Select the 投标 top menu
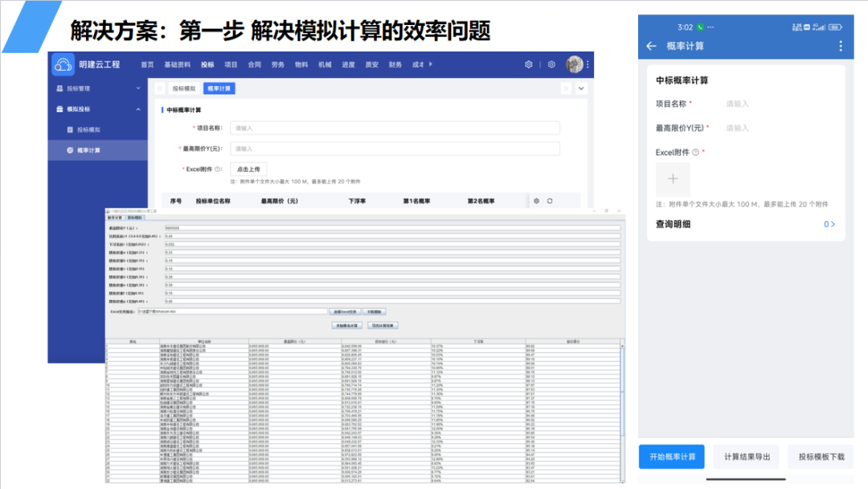868x489 pixels. point(207,65)
